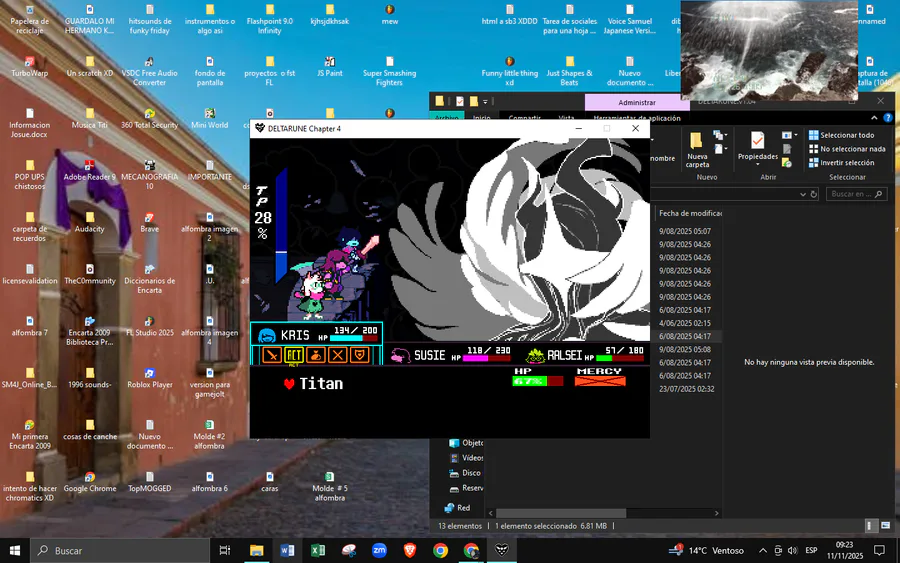Select the row dated 4/06/2025 02:15
This screenshot has width=900, height=563.
point(686,323)
